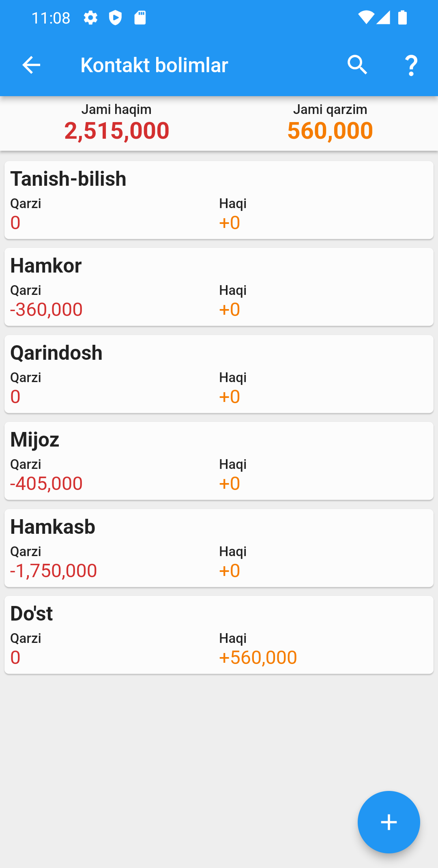Tap the battery icon in status bar
The width and height of the screenshot is (438, 868).
(x=402, y=18)
